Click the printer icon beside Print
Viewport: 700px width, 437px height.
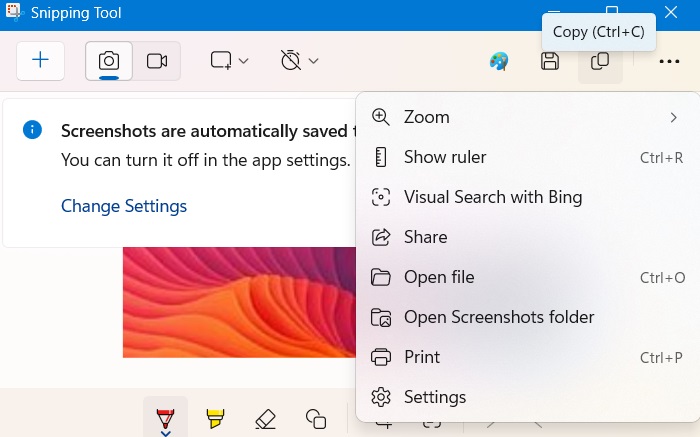coord(381,357)
